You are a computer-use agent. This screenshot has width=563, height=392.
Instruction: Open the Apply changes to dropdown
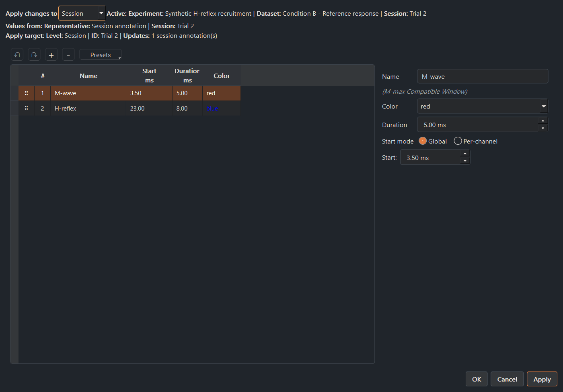[x=82, y=13]
